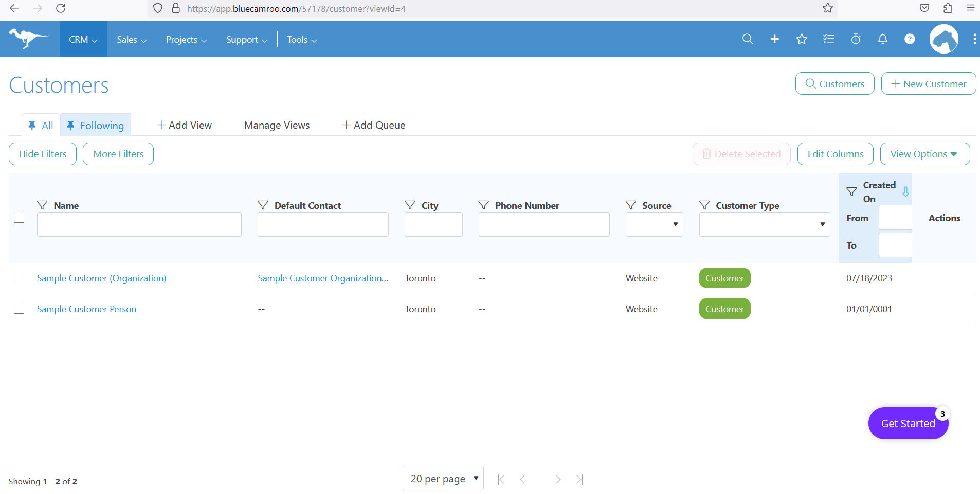Change the 20 per page selector

[x=443, y=479]
